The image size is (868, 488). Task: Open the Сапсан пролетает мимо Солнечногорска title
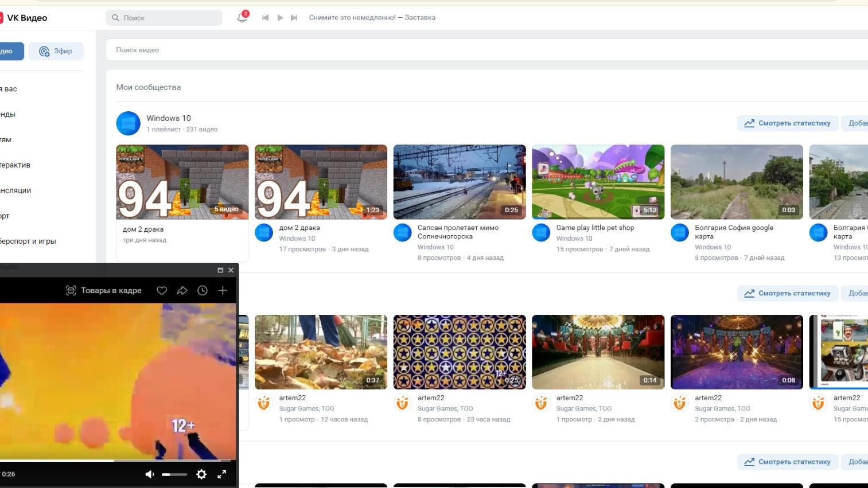[x=458, y=232]
